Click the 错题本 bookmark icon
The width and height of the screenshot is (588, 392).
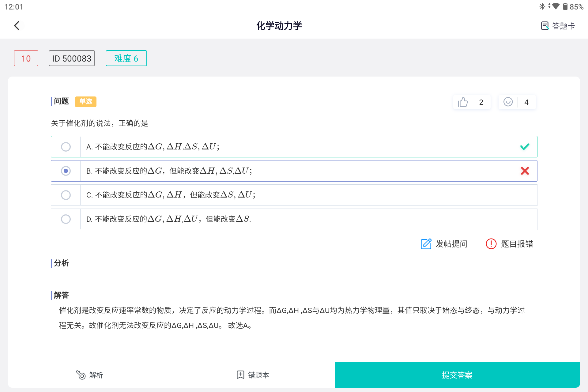point(240,375)
